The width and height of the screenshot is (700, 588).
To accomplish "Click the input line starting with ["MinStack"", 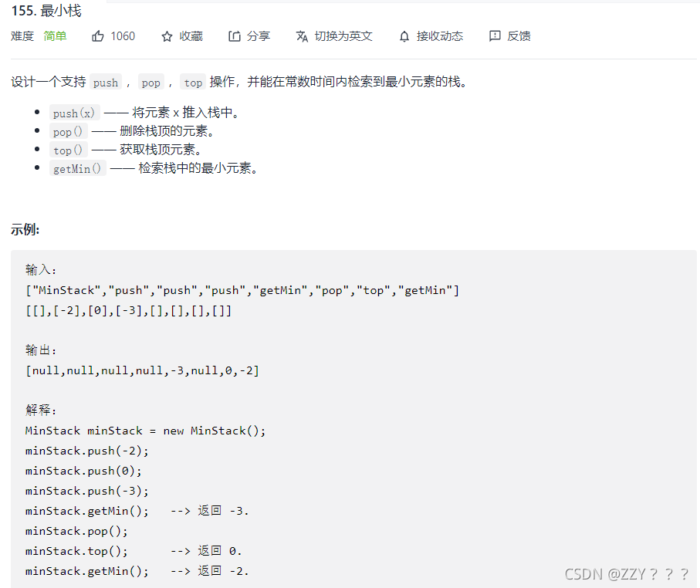I will (x=242, y=291).
